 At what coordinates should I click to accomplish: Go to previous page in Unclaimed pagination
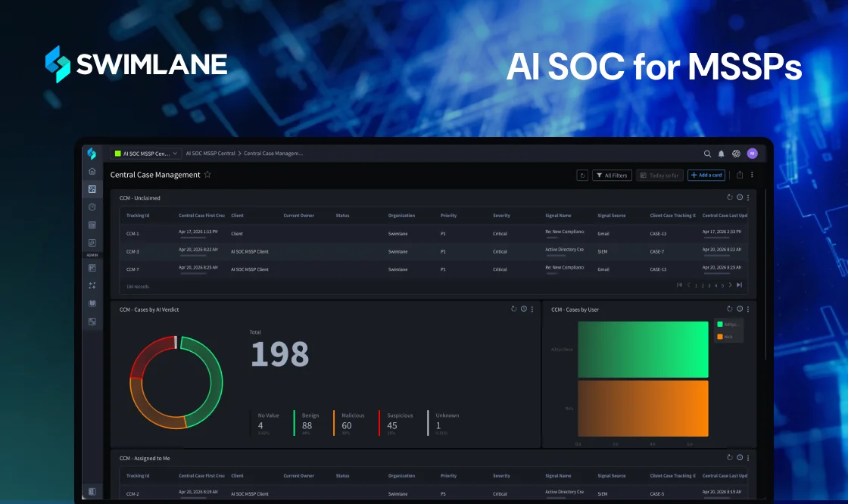688,285
